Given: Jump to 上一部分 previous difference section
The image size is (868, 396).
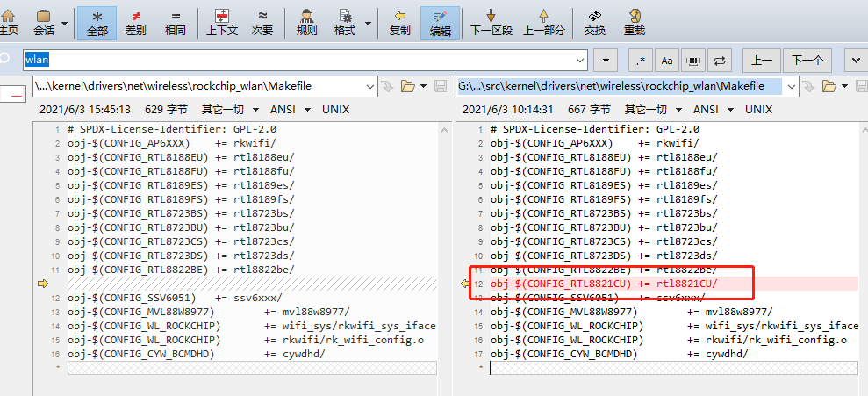Looking at the screenshot, I should [543, 23].
